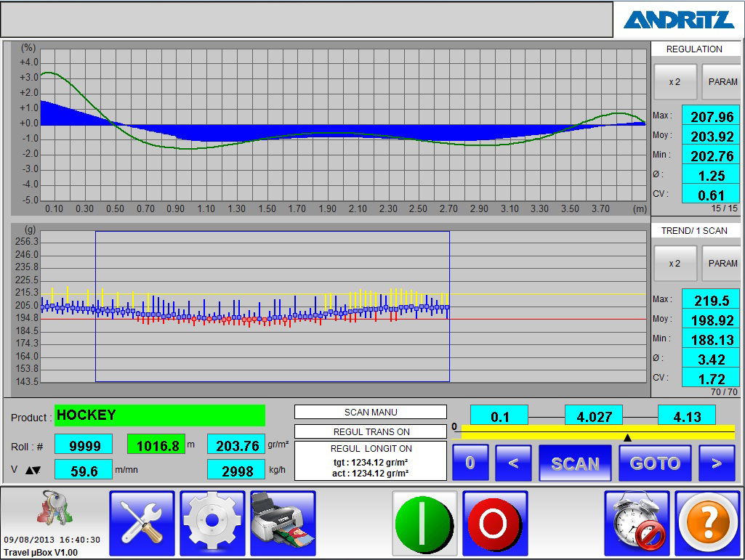Viewport: 745px width, 560px height.
Task: Click the left arrow scan position button
Action: coord(513,463)
